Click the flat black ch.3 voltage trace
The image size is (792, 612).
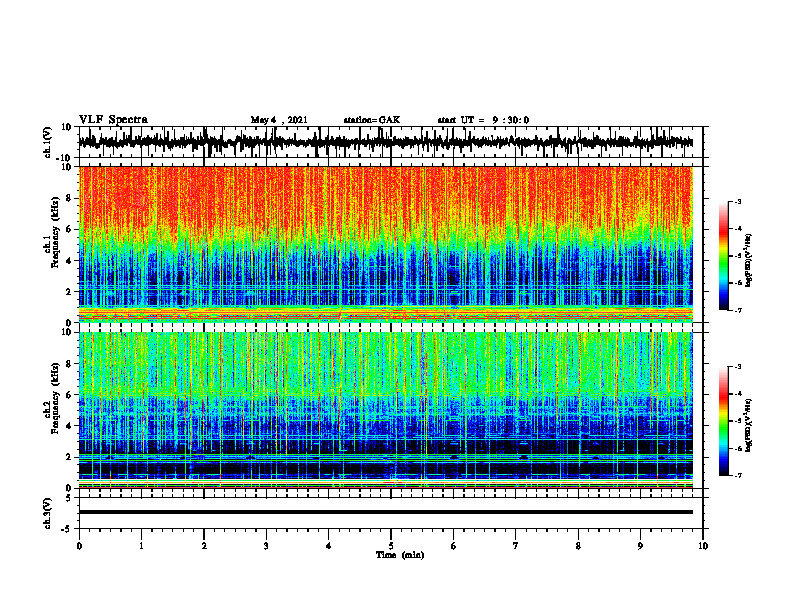385,512
